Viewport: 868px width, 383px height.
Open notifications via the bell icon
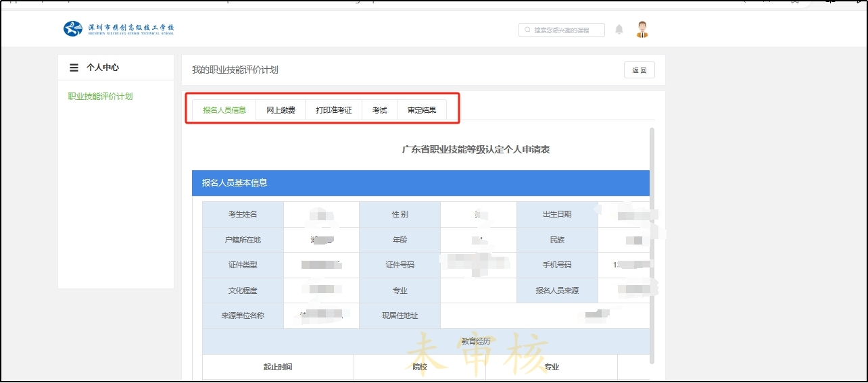[x=619, y=30]
